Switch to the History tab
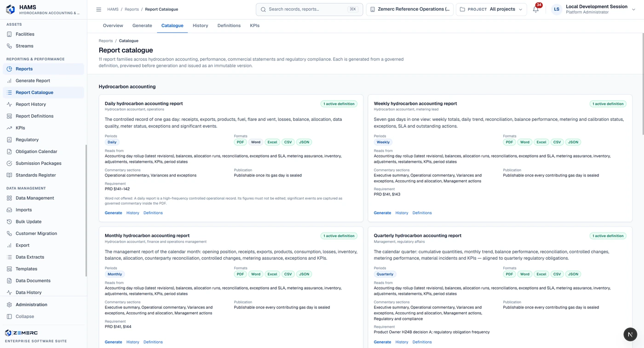This screenshot has width=644, height=348. coord(201,26)
